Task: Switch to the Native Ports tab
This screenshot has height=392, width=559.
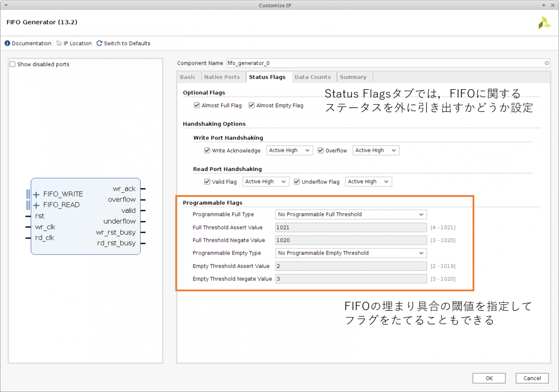Action: pyautogui.click(x=222, y=77)
